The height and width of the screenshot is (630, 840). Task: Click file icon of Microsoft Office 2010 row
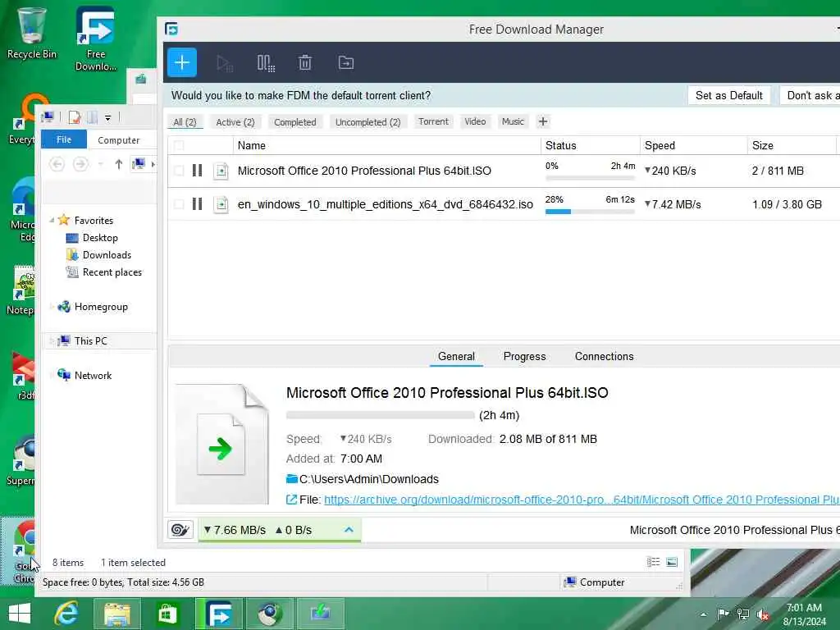pos(221,171)
